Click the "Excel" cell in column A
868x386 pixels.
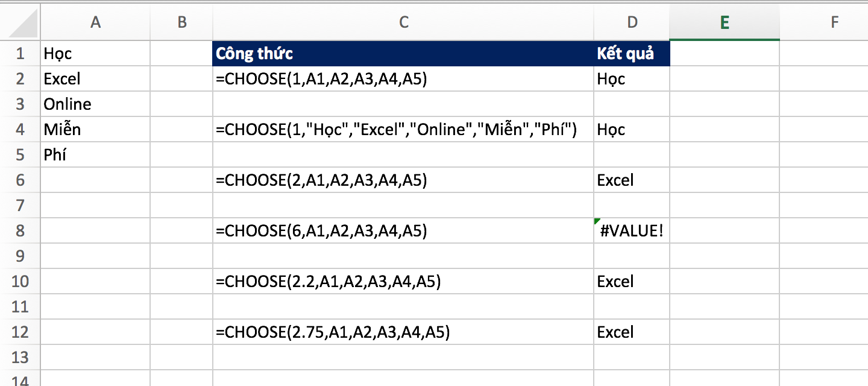tap(95, 79)
